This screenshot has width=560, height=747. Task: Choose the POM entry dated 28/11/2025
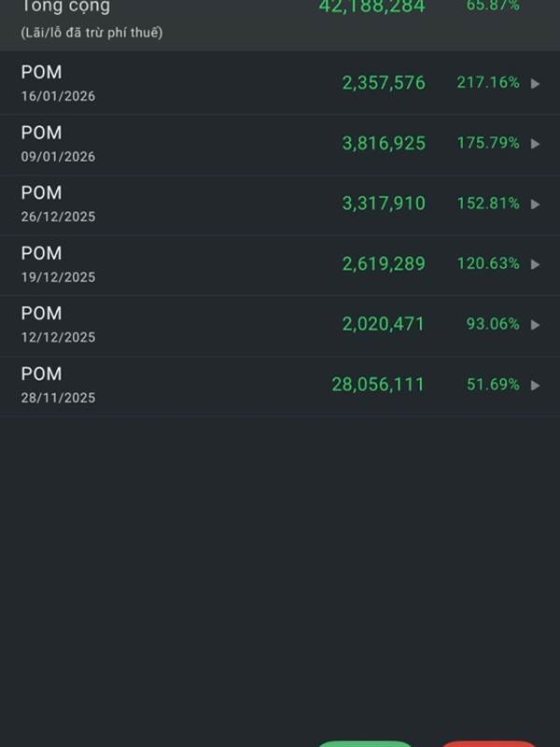pyautogui.click(x=58, y=385)
